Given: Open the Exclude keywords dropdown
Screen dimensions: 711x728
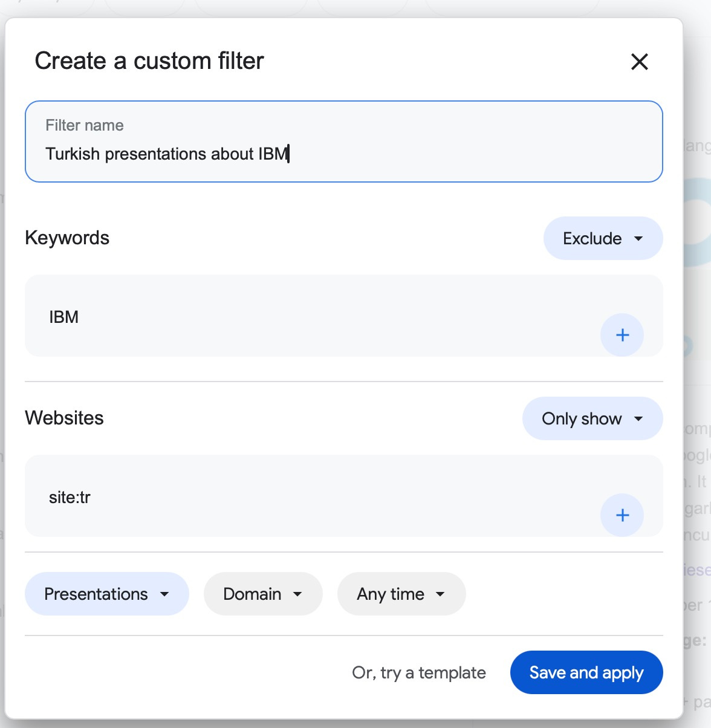Looking at the screenshot, I should click(603, 238).
